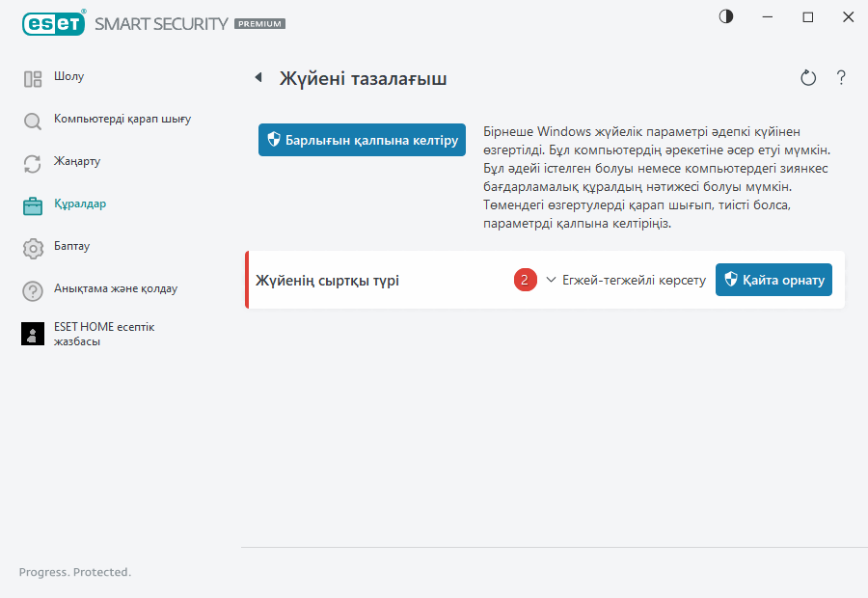Open the Баптау settings section

tap(73, 246)
